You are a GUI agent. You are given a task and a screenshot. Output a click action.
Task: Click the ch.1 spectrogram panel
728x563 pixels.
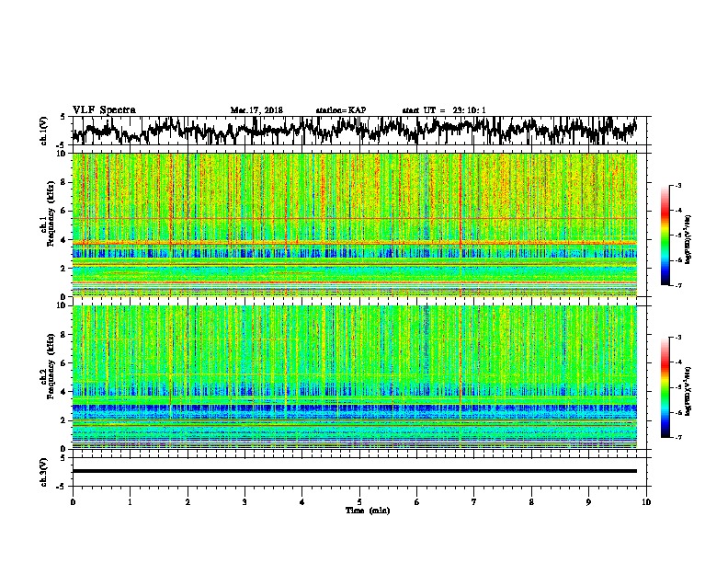tap(355, 224)
